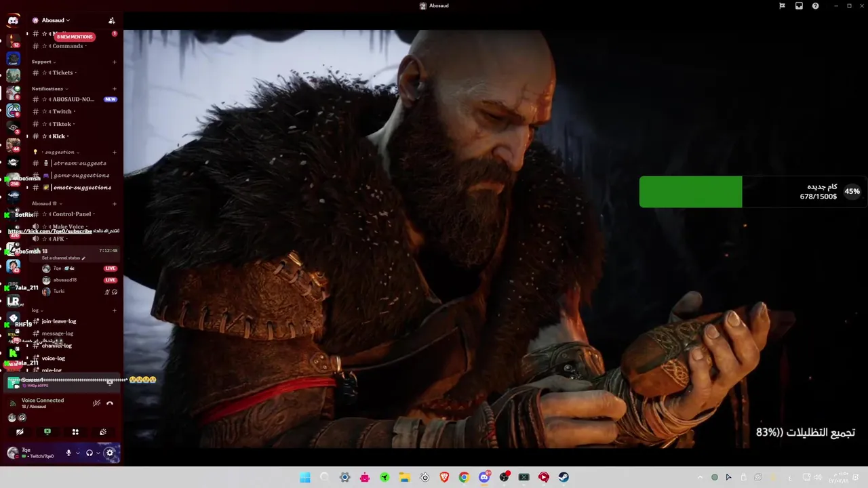
Task: Open the Discord help question mark
Action: click(x=815, y=5)
